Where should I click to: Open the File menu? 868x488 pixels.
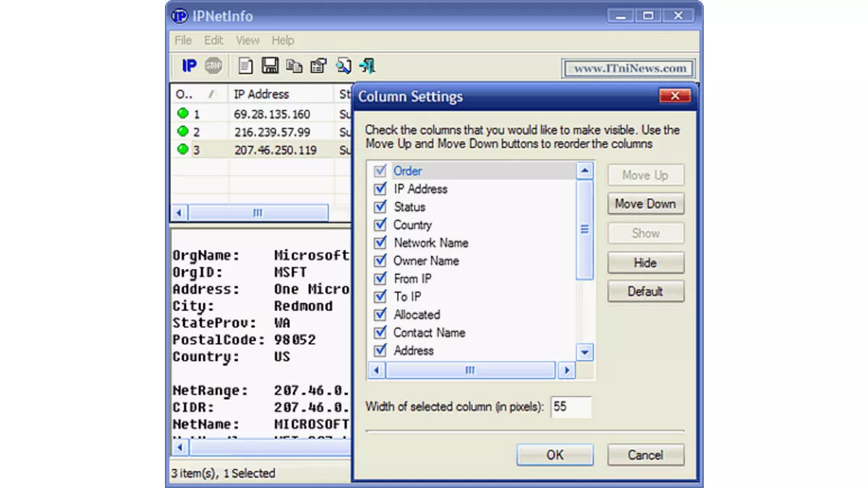pyautogui.click(x=183, y=40)
